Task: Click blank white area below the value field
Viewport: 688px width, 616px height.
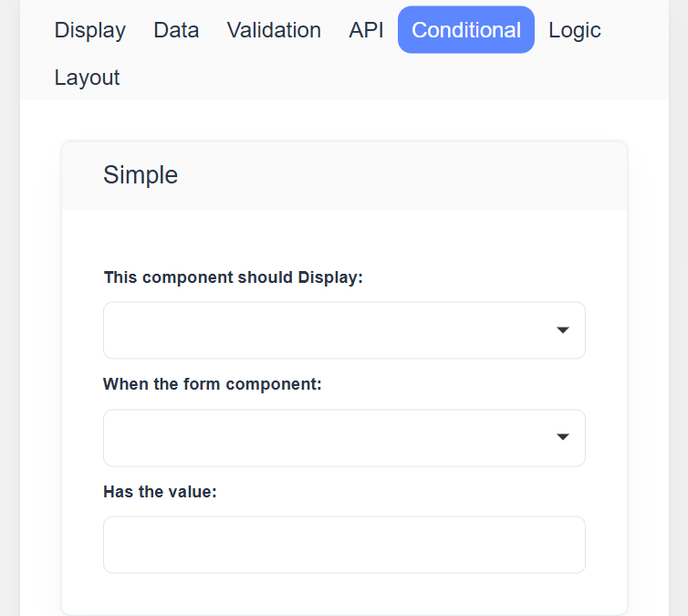Action: 344,593
